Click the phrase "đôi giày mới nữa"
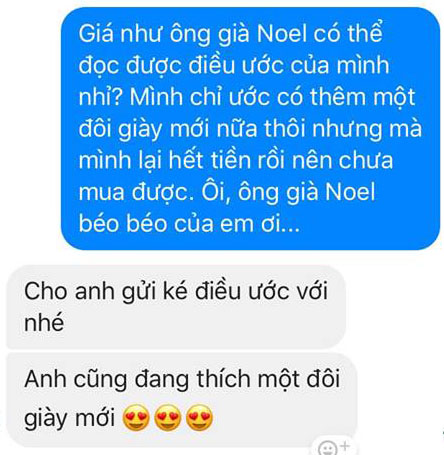Screen dimensions: 444x455 pyautogui.click(x=168, y=130)
